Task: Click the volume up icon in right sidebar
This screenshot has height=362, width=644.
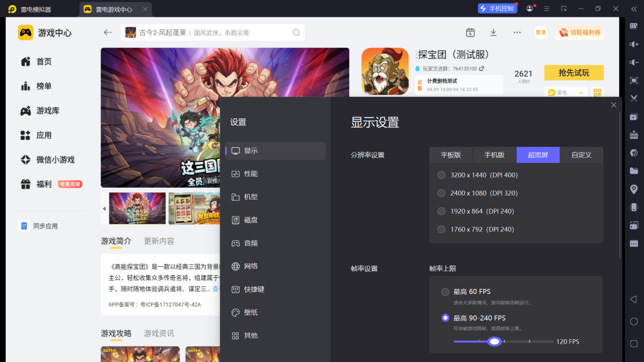Action: coord(633,44)
